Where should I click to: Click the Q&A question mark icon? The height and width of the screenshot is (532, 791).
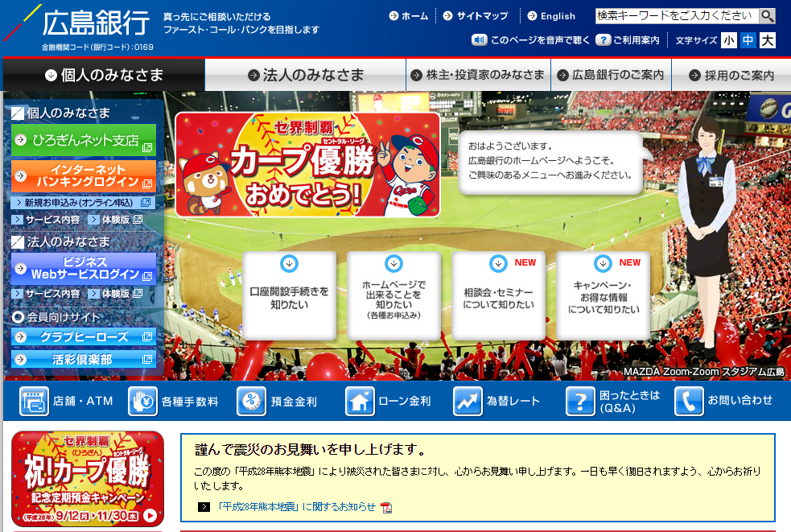580,402
